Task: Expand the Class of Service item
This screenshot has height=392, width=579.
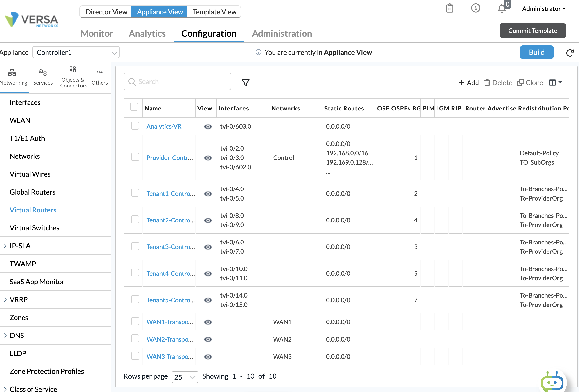Action: tap(5, 389)
